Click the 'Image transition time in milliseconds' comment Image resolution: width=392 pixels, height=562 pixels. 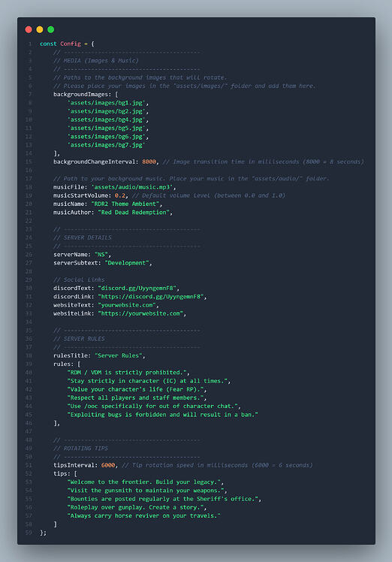pos(263,162)
